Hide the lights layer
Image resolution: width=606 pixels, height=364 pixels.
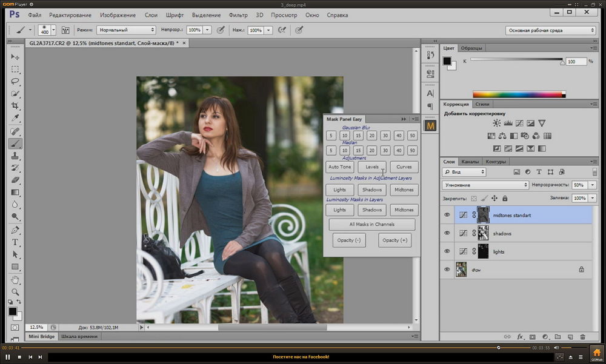(447, 251)
